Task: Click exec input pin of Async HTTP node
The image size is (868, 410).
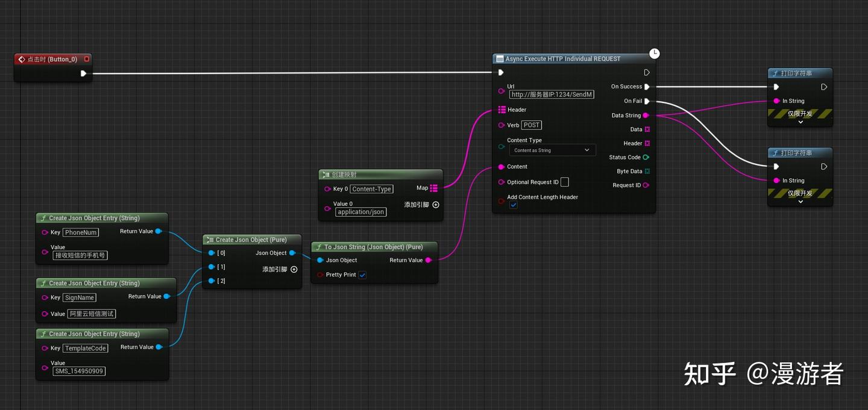Action: click(x=501, y=73)
